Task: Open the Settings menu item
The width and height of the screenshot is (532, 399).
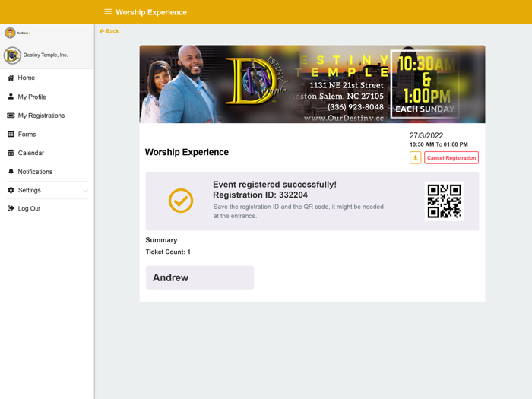Action: (x=30, y=190)
